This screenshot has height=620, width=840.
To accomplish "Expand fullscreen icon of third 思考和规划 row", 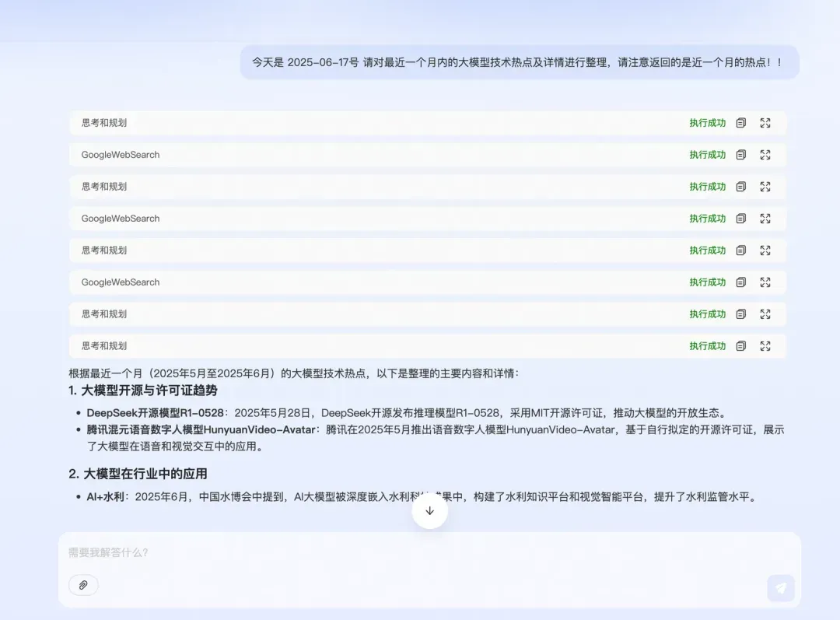I will click(765, 250).
